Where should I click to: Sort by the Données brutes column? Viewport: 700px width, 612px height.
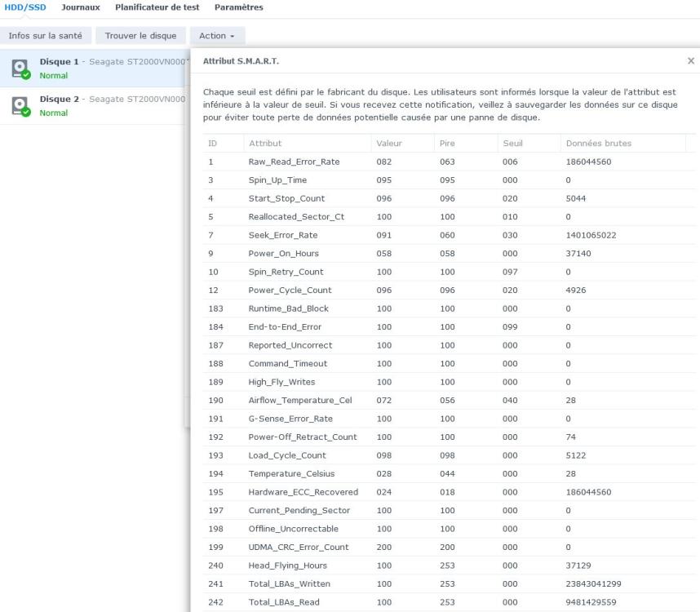[x=598, y=144]
